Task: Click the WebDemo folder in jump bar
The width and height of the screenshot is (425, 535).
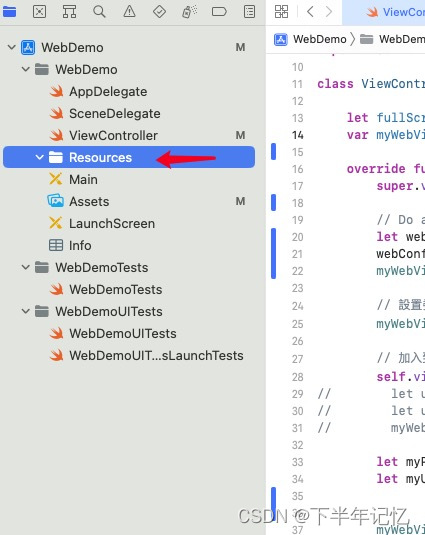Action: coord(392,39)
